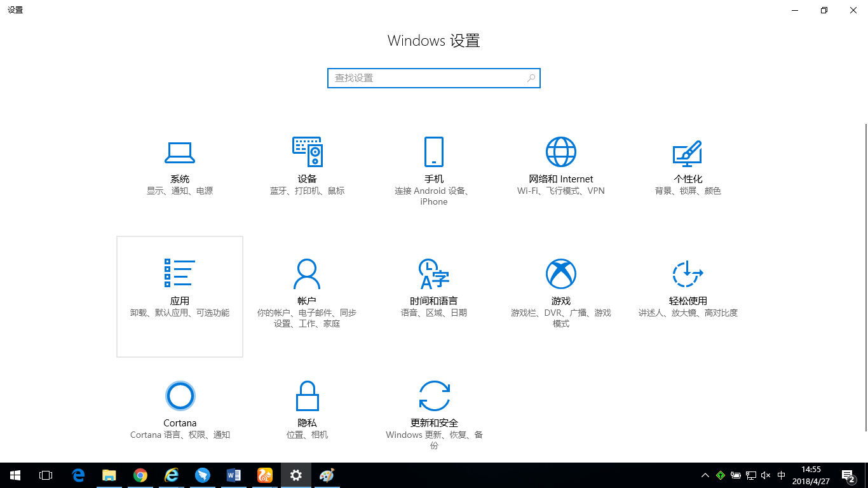Open the Cortana settings tile
This screenshot has height=488, width=868.
pyautogui.click(x=180, y=410)
